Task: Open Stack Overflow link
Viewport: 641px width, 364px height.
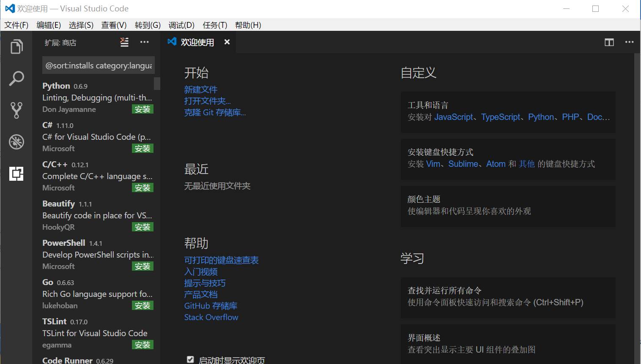Action: coord(211,317)
